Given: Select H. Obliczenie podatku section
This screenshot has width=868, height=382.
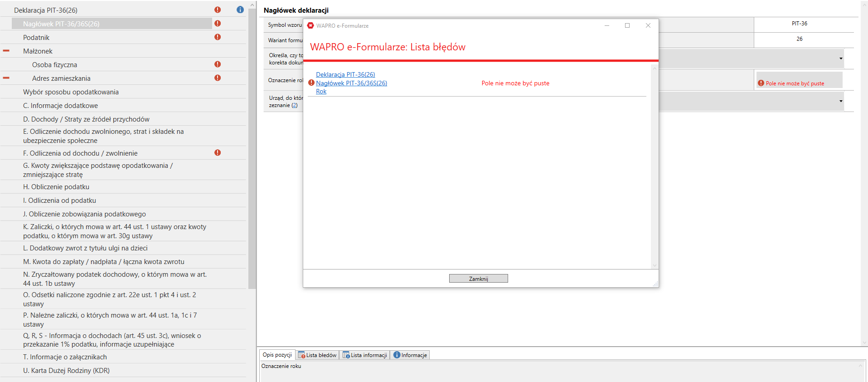Looking at the screenshot, I should [56, 186].
